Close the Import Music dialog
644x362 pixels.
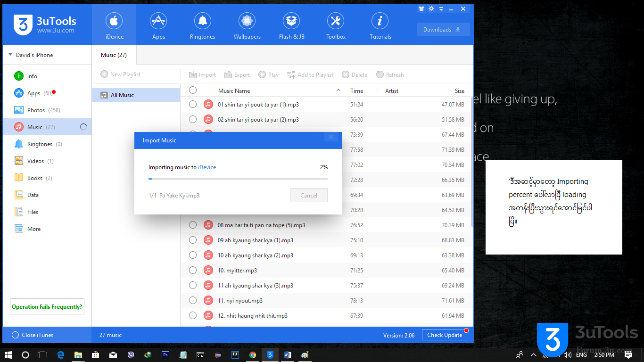[x=331, y=137]
